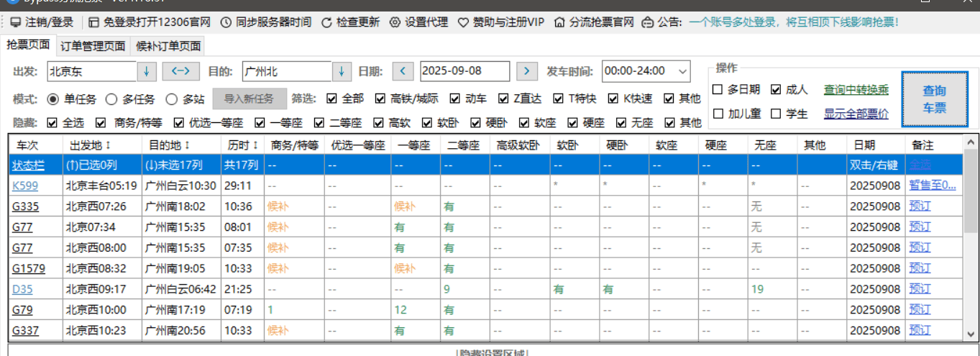Click the 车次 column header
The height and width of the screenshot is (356, 980).
(x=35, y=145)
